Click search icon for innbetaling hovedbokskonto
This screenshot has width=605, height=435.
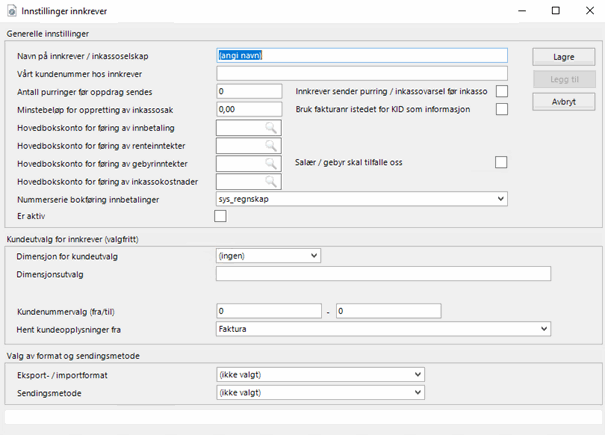point(271,128)
